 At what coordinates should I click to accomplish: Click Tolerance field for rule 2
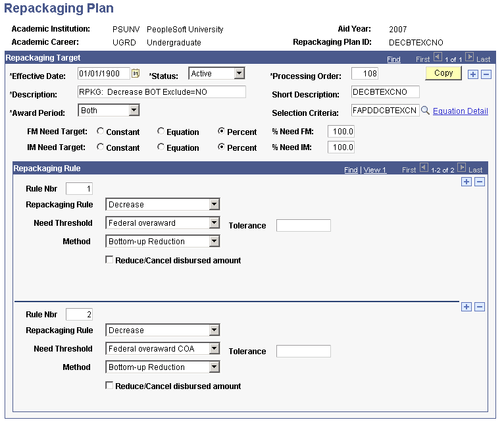point(303,351)
